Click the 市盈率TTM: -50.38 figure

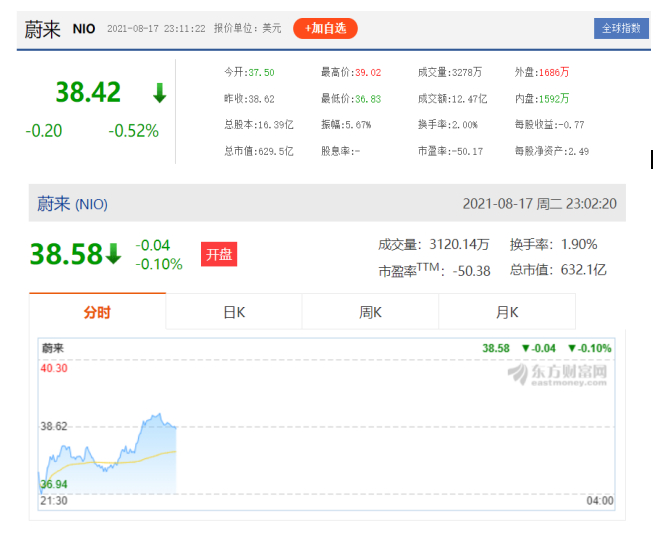(434, 270)
